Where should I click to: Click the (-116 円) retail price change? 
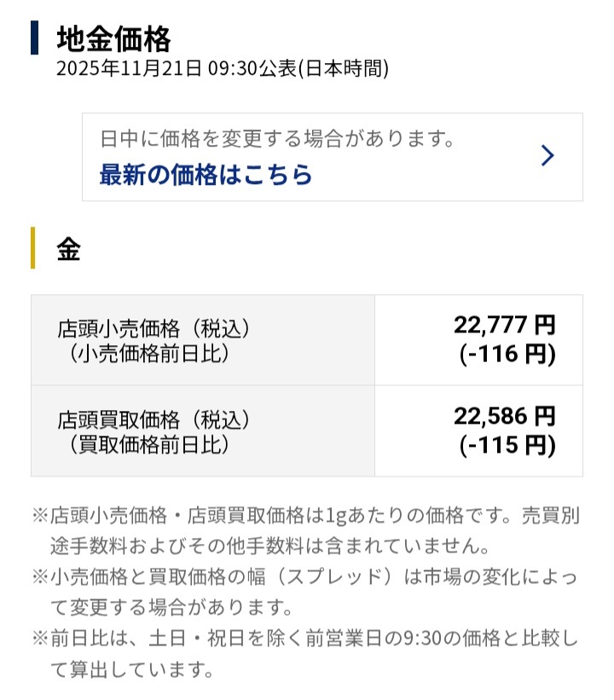coord(507,353)
